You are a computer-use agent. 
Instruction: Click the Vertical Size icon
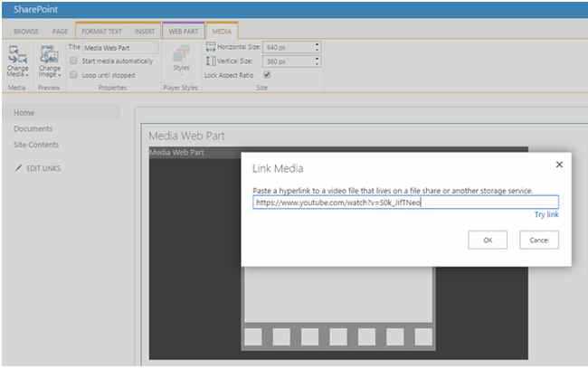211,61
